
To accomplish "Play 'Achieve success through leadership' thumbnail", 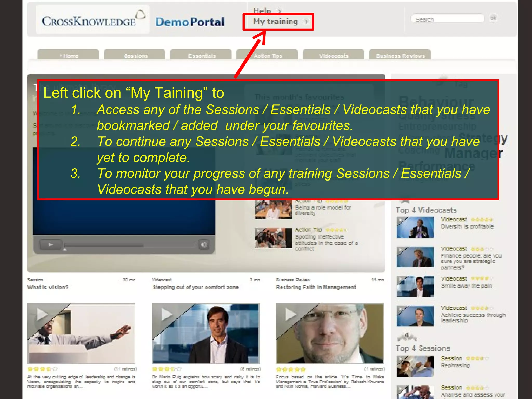I will pos(415,316).
